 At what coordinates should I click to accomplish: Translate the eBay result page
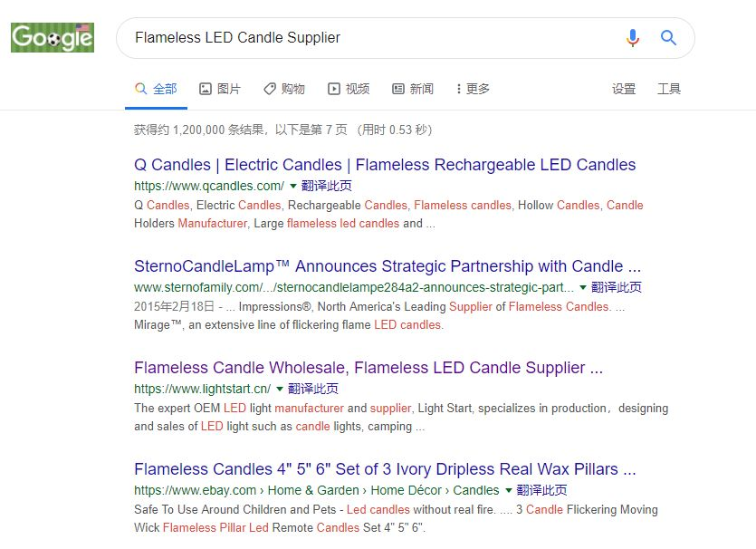pos(542,490)
